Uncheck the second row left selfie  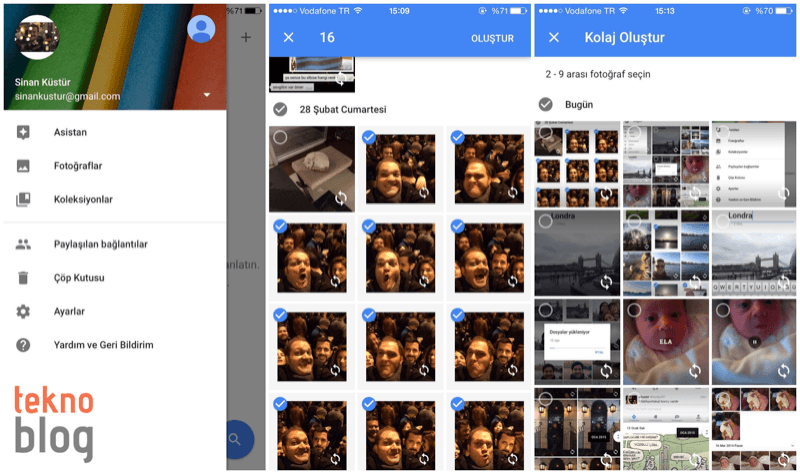[280, 226]
